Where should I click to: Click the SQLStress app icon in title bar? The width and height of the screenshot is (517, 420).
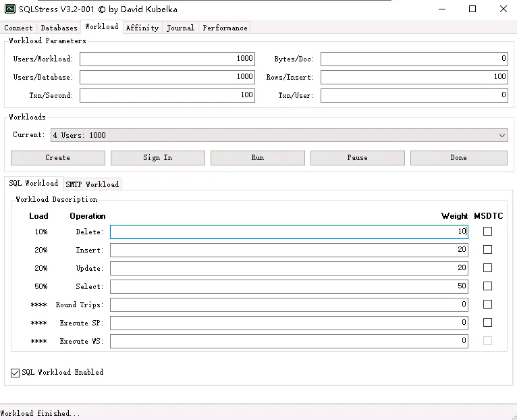[10, 9]
